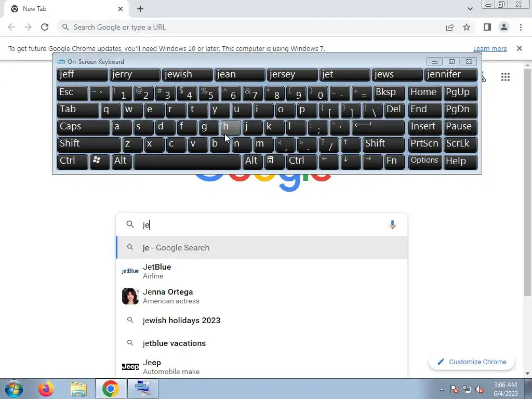Select 'je - Google Search' suggestion

[x=261, y=248]
